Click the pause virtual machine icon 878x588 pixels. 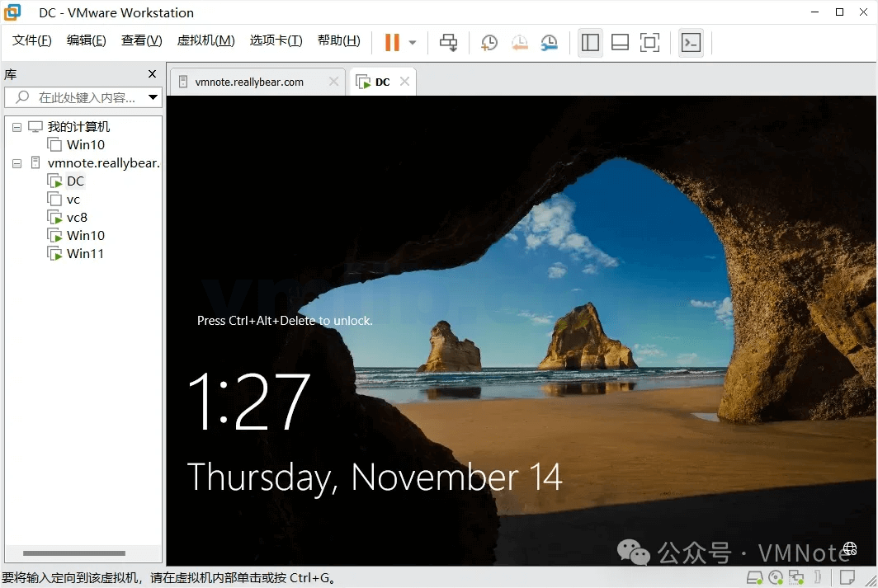[394, 42]
